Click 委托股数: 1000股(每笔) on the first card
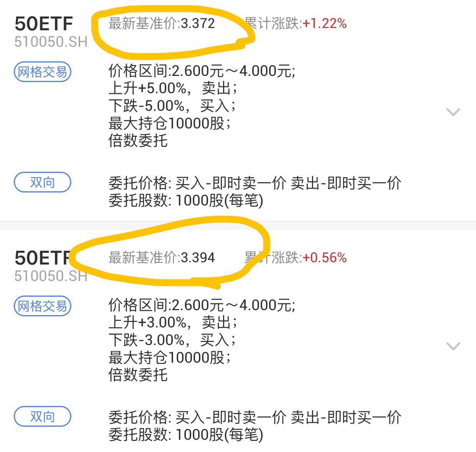 (x=186, y=200)
